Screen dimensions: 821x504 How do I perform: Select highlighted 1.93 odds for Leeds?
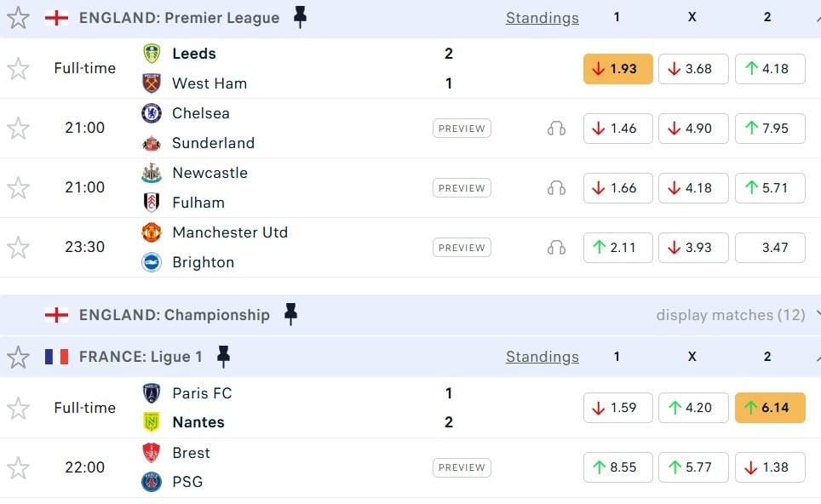click(x=617, y=69)
